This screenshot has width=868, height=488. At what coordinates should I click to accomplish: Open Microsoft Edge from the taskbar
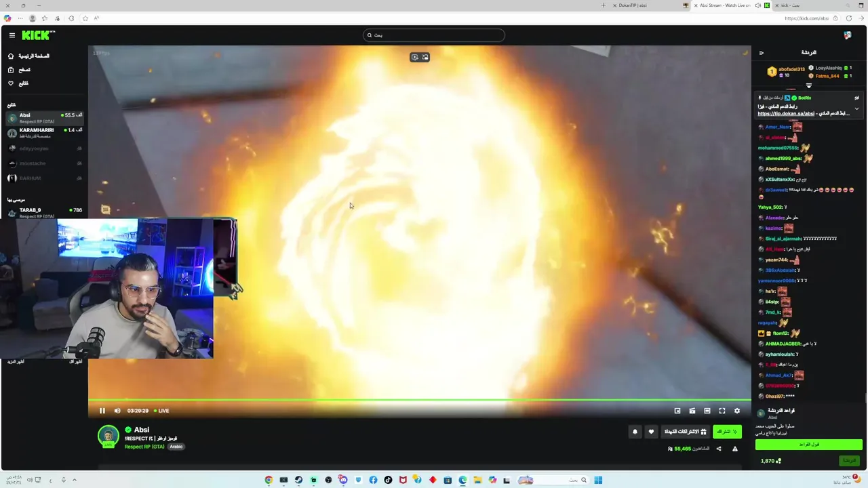pos(462,480)
